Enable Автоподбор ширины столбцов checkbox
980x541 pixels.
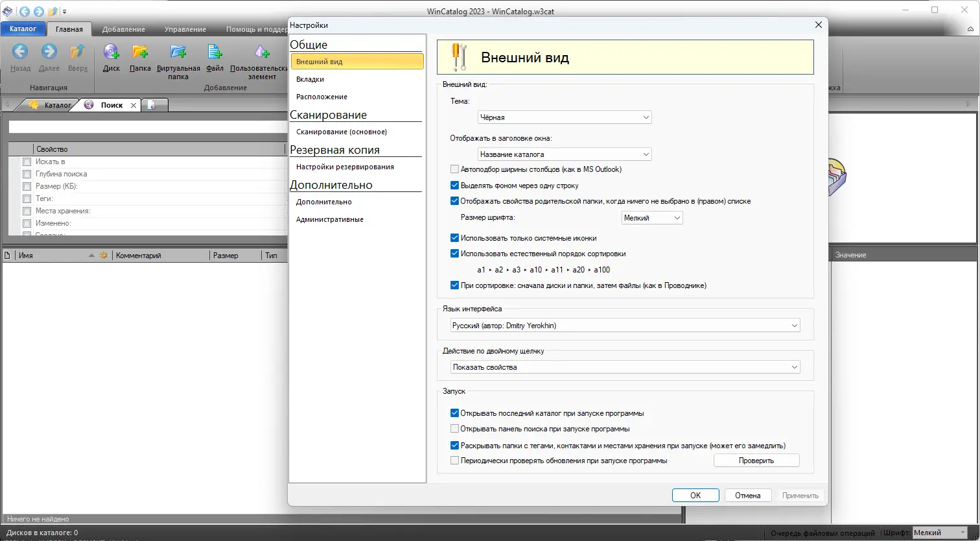tap(454, 169)
